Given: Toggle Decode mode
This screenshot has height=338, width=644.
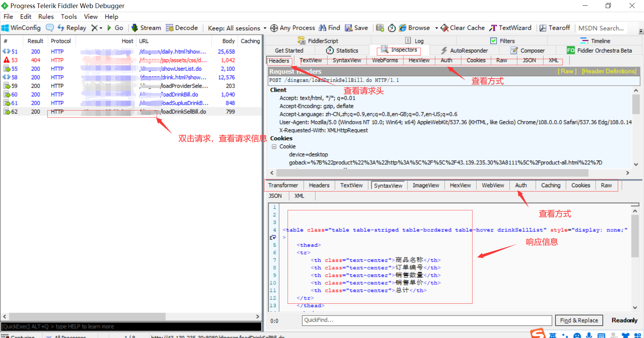Looking at the screenshot, I should 182,28.
